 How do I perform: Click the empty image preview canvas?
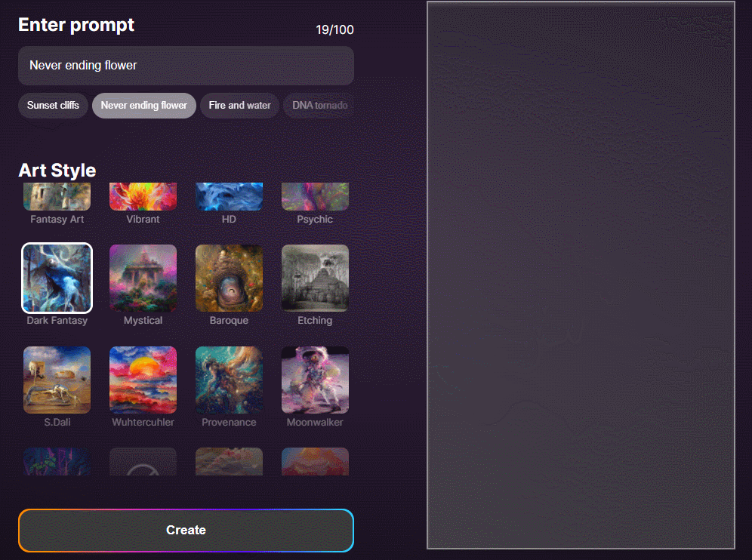[x=581, y=275]
